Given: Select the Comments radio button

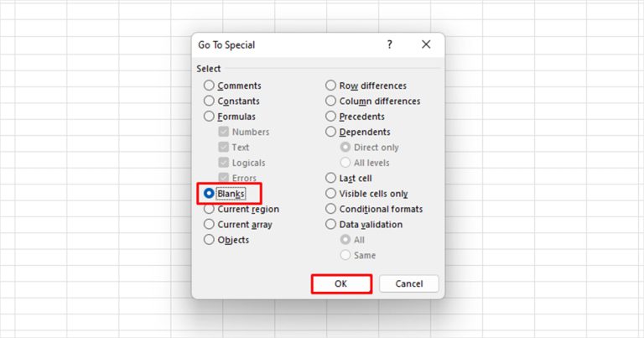Looking at the screenshot, I should coord(210,86).
